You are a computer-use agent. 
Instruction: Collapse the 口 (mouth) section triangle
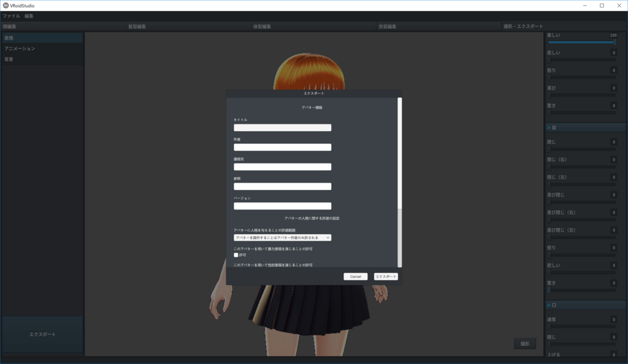pos(549,305)
